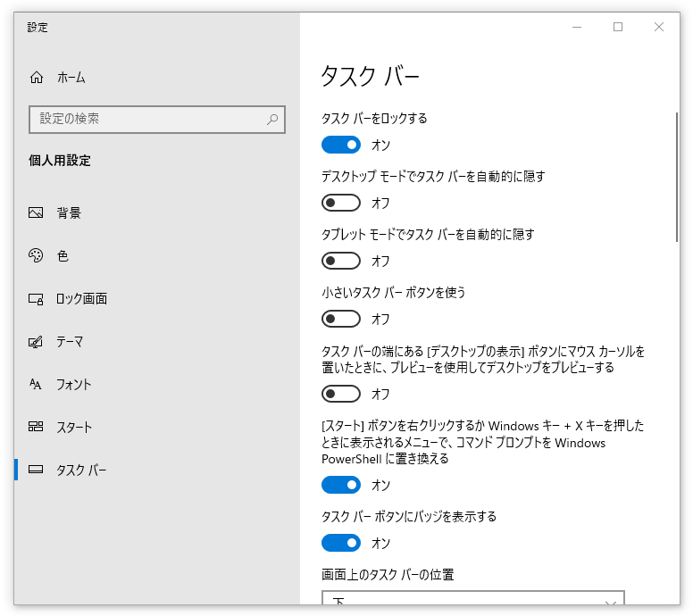Toggle the Windows PowerShell replacement switch
693x616 pixels.
pyautogui.click(x=341, y=485)
